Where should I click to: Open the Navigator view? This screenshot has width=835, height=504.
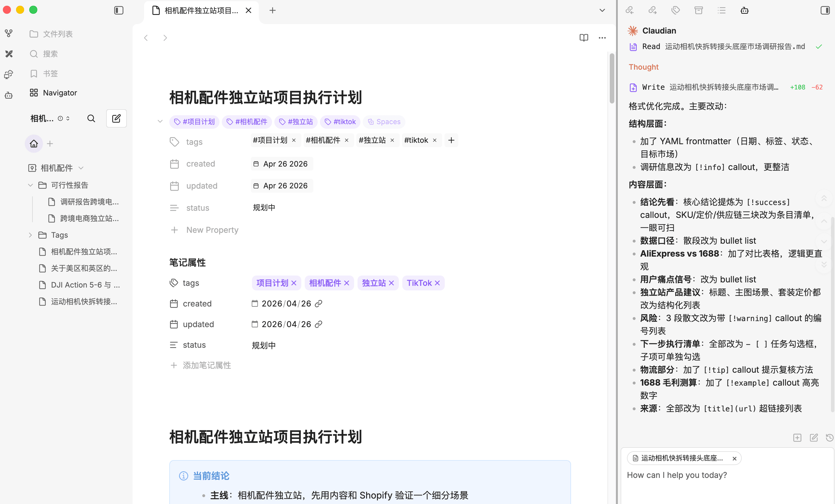tap(53, 93)
